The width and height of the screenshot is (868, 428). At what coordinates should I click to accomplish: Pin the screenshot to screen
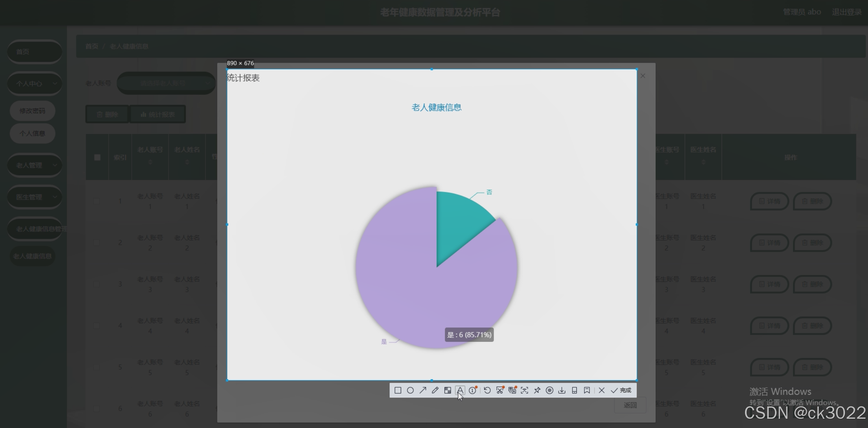tap(537, 390)
